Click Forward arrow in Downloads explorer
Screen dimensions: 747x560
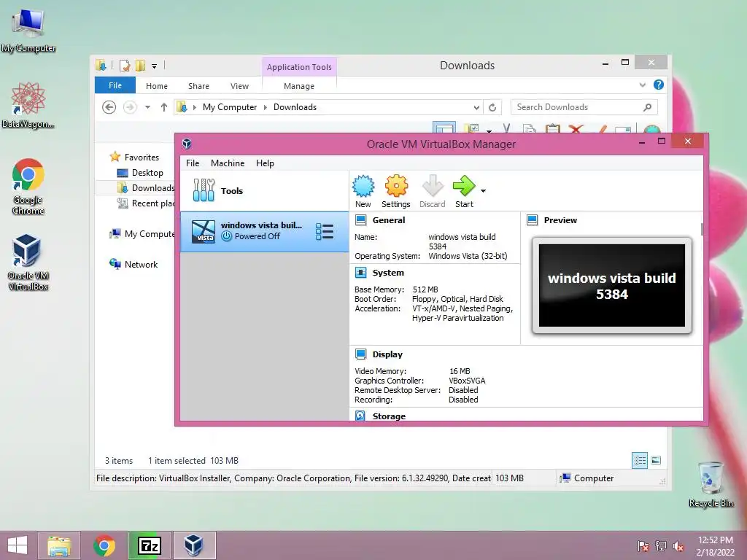tap(130, 107)
